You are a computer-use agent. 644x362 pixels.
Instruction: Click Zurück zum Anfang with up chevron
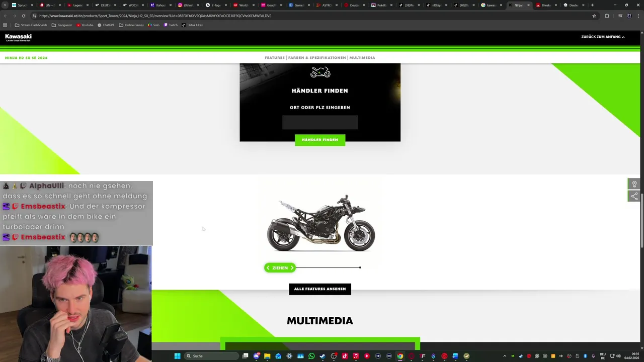click(603, 37)
